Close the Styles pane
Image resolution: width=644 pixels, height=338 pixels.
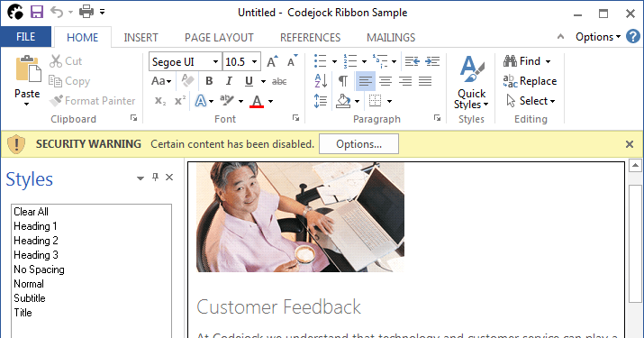tap(169, 178)
